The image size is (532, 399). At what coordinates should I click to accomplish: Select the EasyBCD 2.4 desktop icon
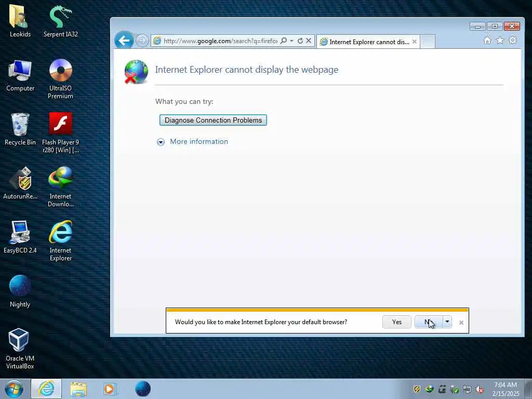[x=20, y=237]
